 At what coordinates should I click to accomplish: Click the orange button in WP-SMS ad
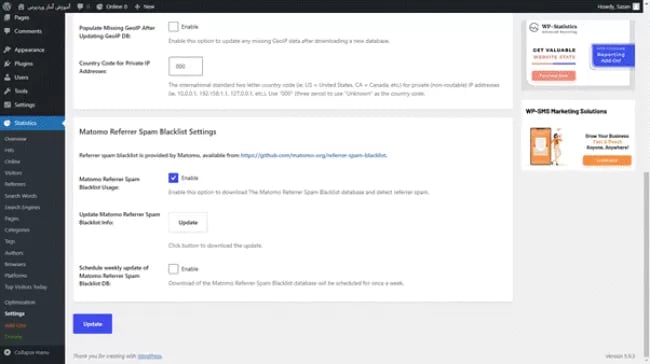coord(607,160)
